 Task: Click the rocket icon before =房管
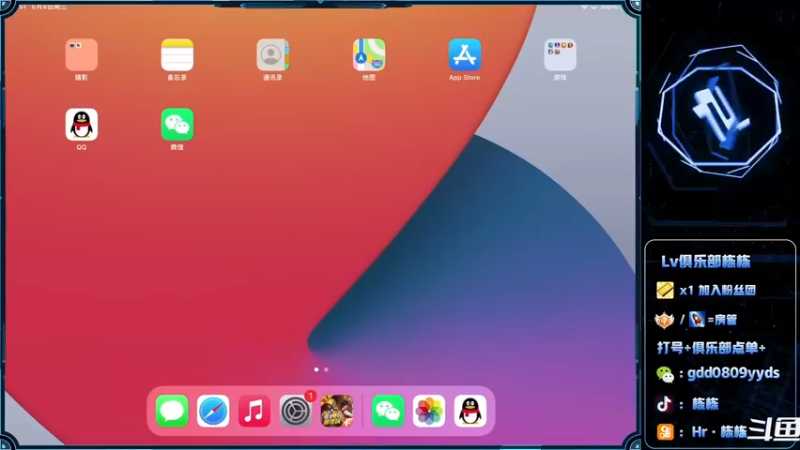[696, 319]
